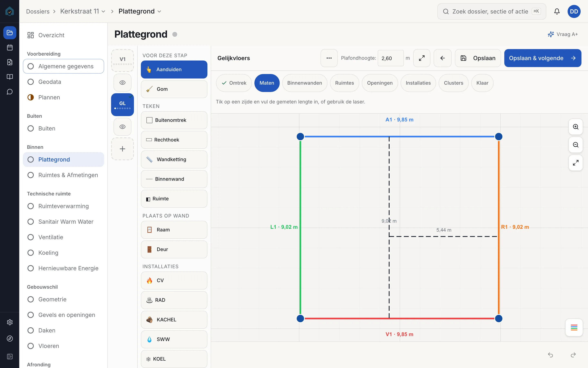Toggle visibility eye for GL floor
The image size is (588, 368).
tap(122, 127)
